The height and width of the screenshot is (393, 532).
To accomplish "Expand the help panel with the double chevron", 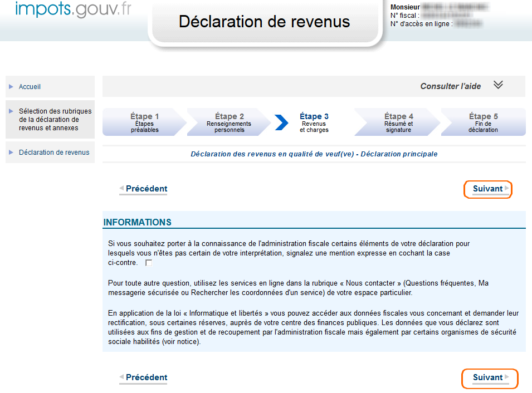I will click(498, 85).
